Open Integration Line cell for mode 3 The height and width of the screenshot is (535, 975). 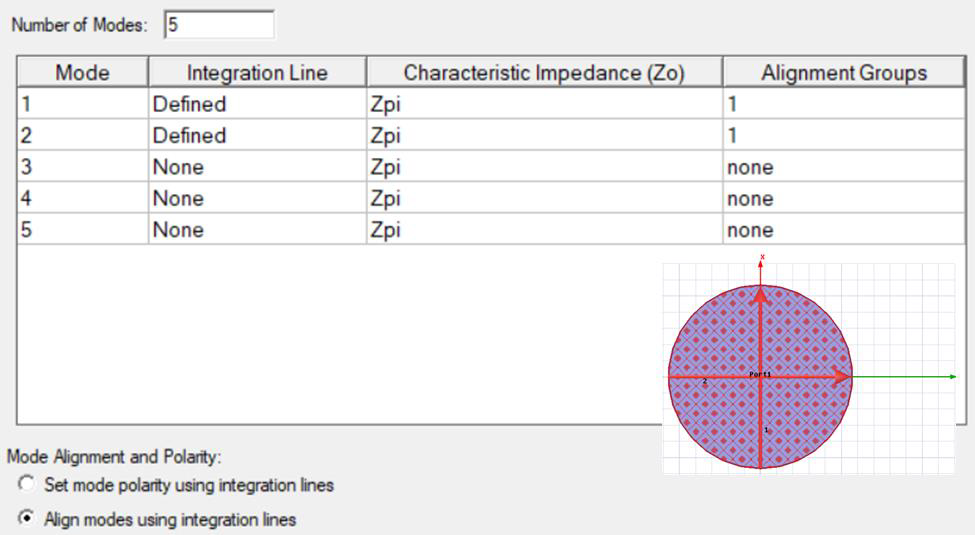click(x=257, y=167)
